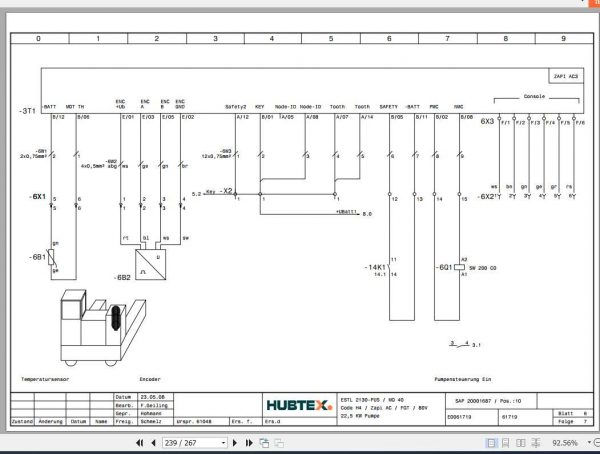Screen dimensions: 600x454
Task: Click the Zustand column header cell
Action: (22, 421)
